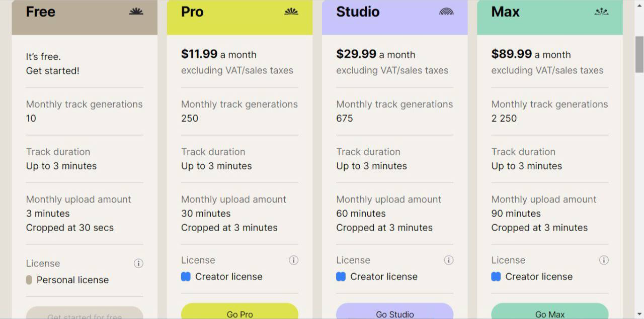
Task: Click the Go Pro button
Action: pyautogui.click(x=239, y=312)
